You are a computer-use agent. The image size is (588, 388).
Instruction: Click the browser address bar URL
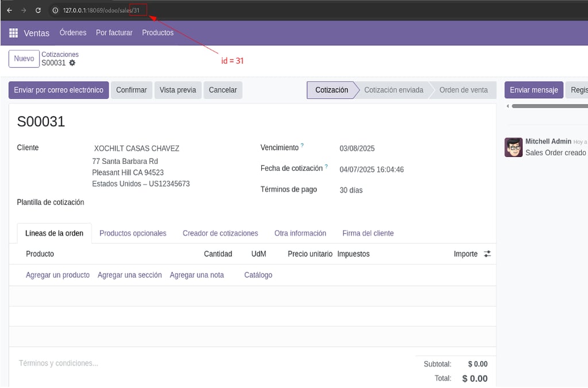[x=101, y=10]
